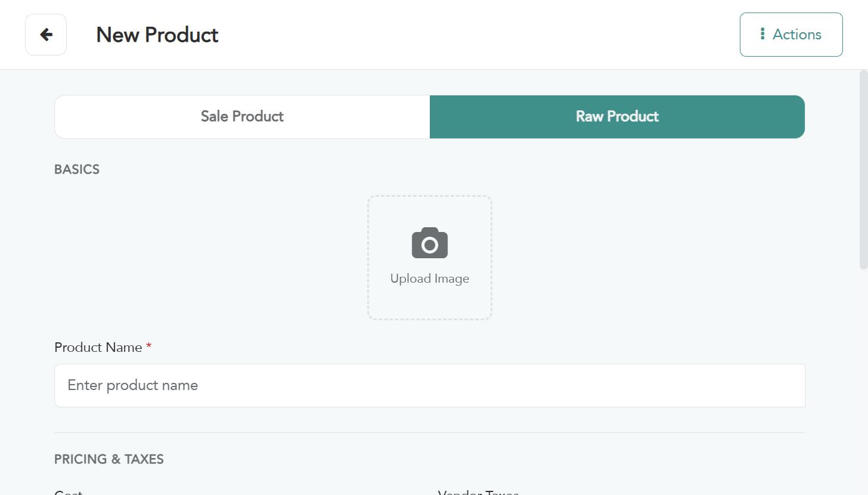
Task: Click the partially visible Vendor Taxes label
Action: point(478,493)
